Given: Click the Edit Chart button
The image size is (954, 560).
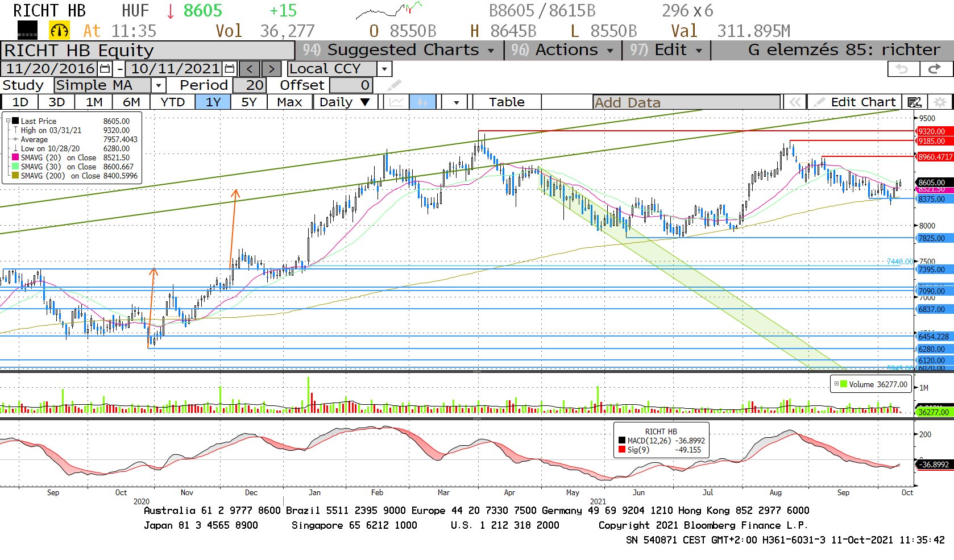Looking at the screenshot, I should (x=856, y=102).
